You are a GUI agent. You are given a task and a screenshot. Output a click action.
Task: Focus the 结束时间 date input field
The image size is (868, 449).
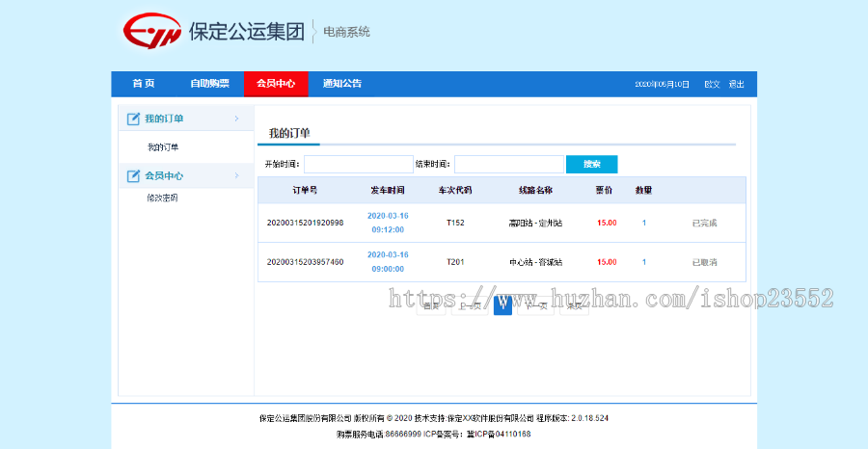(508, 165)
